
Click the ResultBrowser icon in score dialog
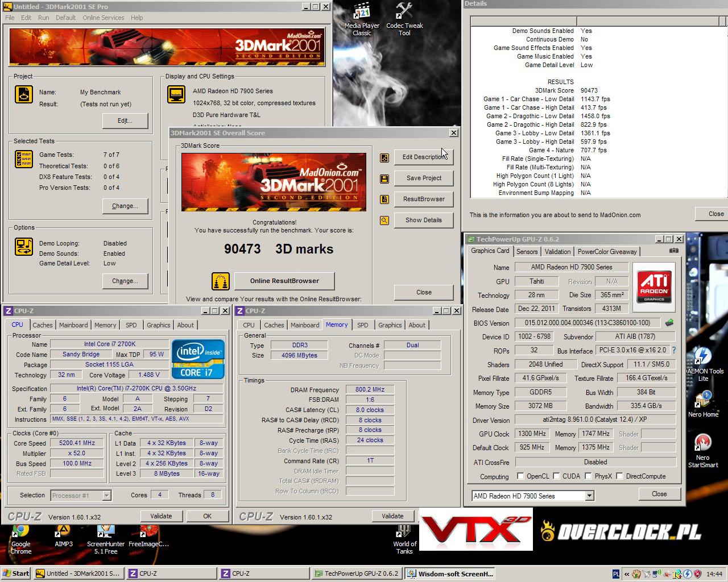coord(384,199)
